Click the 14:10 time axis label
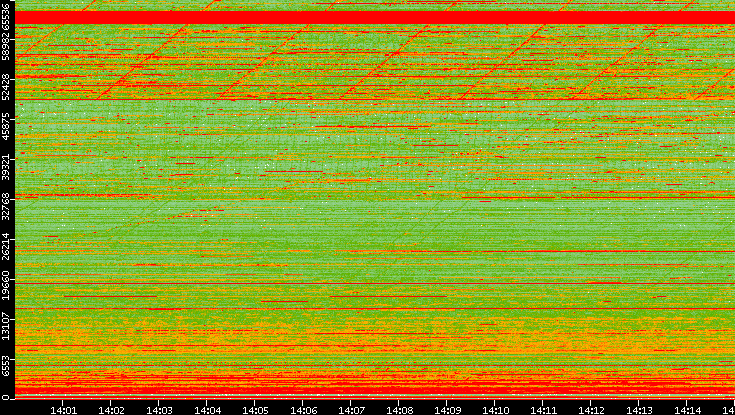The height and width of the screenshot is (415, 735). tap(495, 408)
